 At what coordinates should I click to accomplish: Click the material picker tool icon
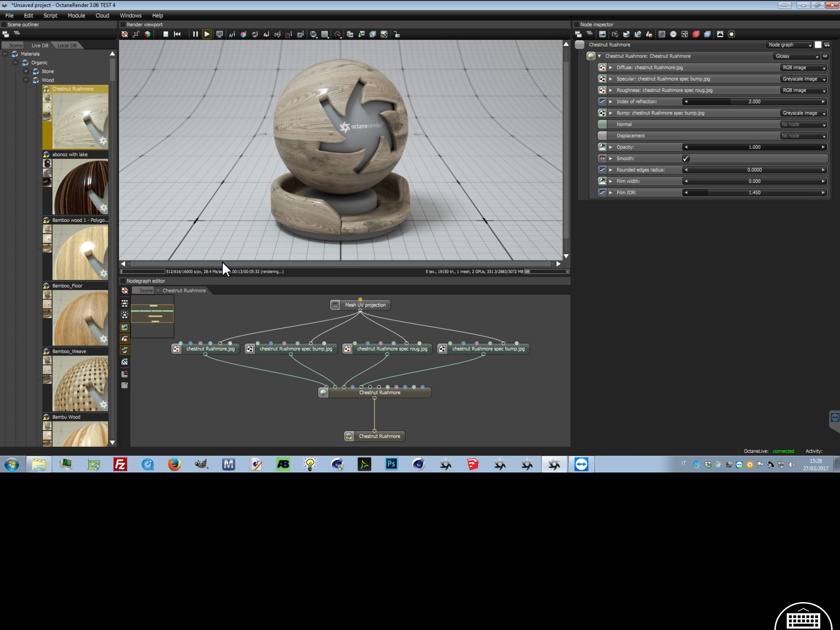tap(255, 34)
